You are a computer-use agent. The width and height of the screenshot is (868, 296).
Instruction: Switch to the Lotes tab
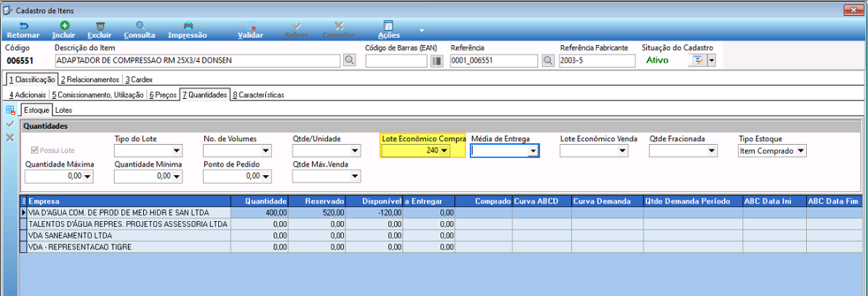(x=63, y=111)
